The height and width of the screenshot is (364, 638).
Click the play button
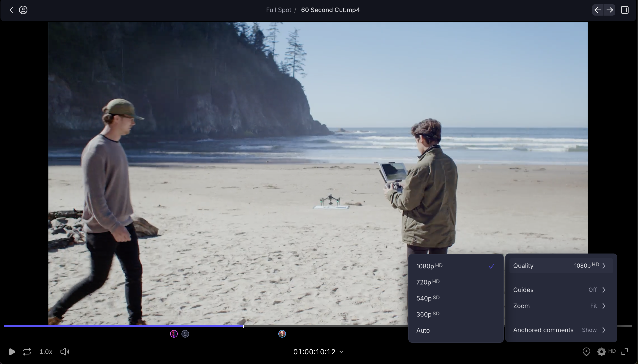pos(12,352)
